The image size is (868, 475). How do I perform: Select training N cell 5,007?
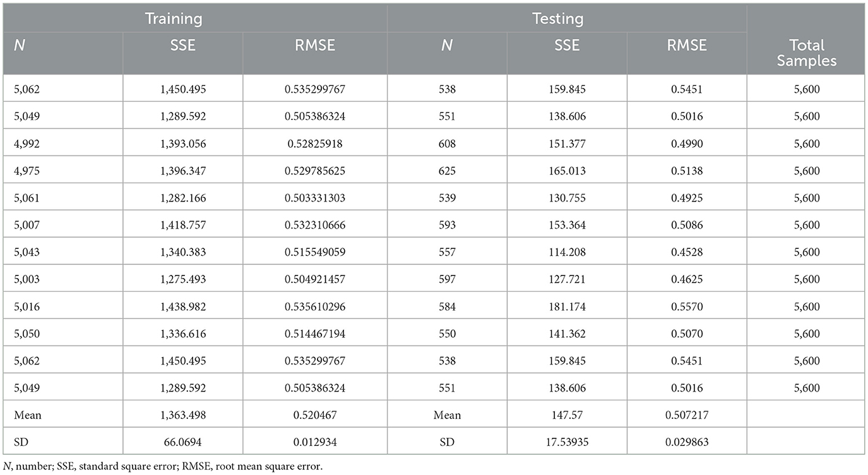click(x=25, y=225)
